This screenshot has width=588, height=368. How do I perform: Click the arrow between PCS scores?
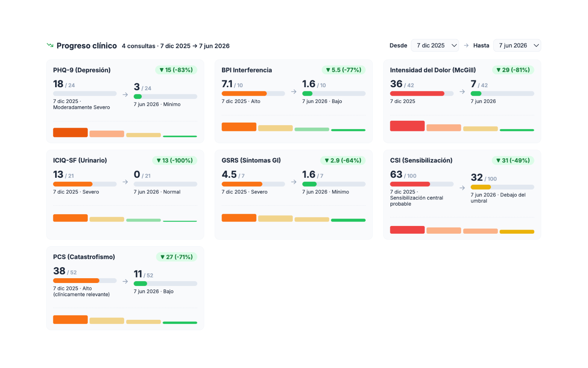click(125, 282)
